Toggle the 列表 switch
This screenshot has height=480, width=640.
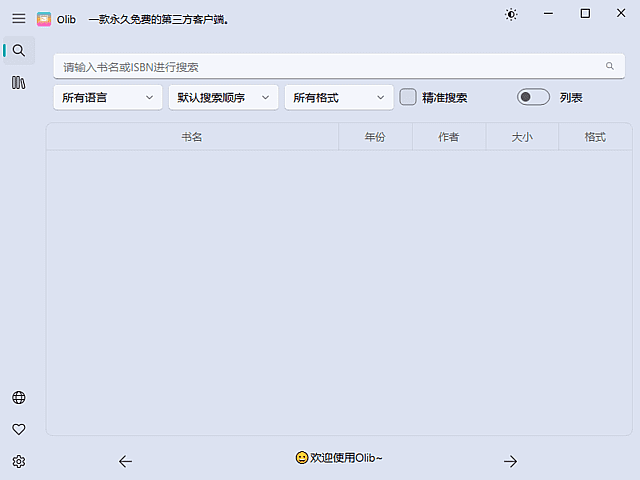pyautogui.click(x=533, y=97)
